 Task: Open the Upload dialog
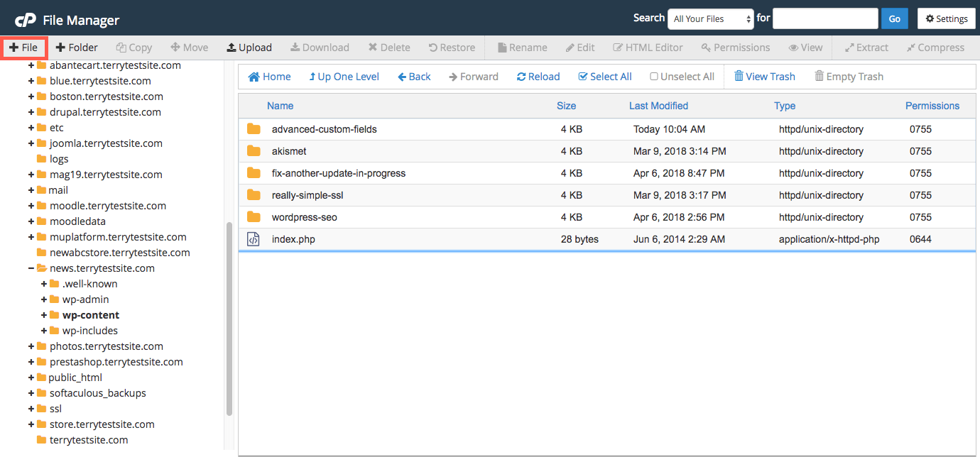point(249,48)
